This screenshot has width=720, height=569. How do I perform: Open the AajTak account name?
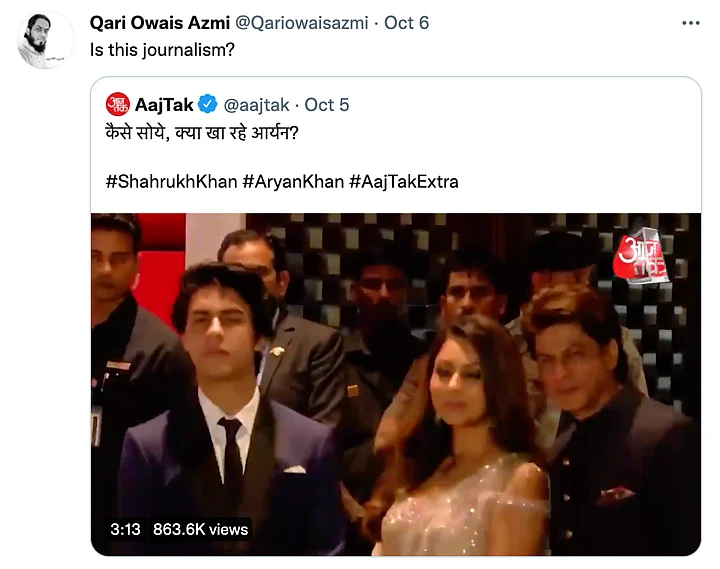coord(164,105)
